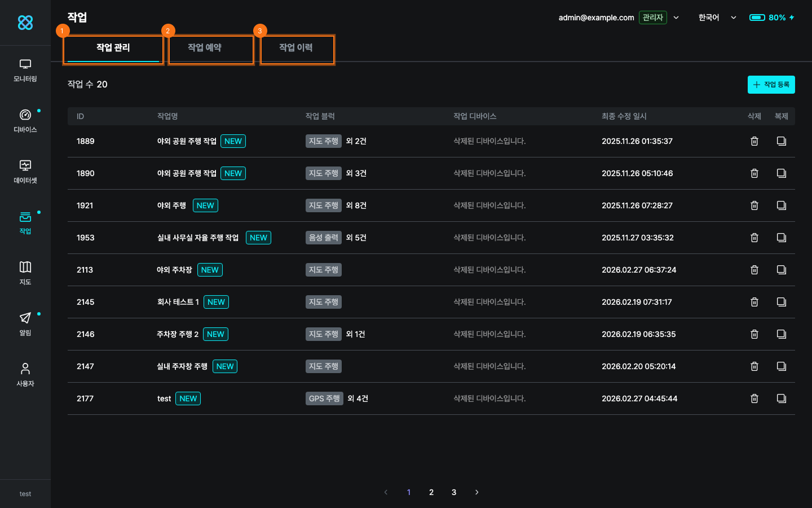Open the 한국어 language dropdown
The width and height of the screenshot is (812, 508).
(x=717, y=17)
